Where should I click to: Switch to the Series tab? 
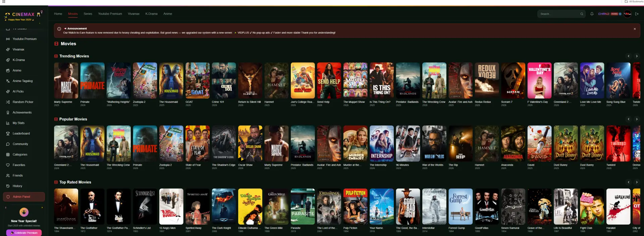tap(88, 14)
